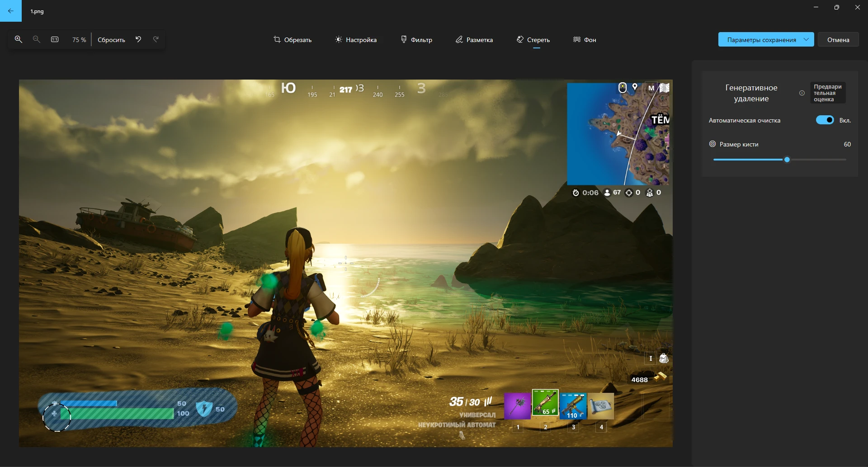
Task: Click the Генеративное удаление heading
Action: click(x=751, y=93)
